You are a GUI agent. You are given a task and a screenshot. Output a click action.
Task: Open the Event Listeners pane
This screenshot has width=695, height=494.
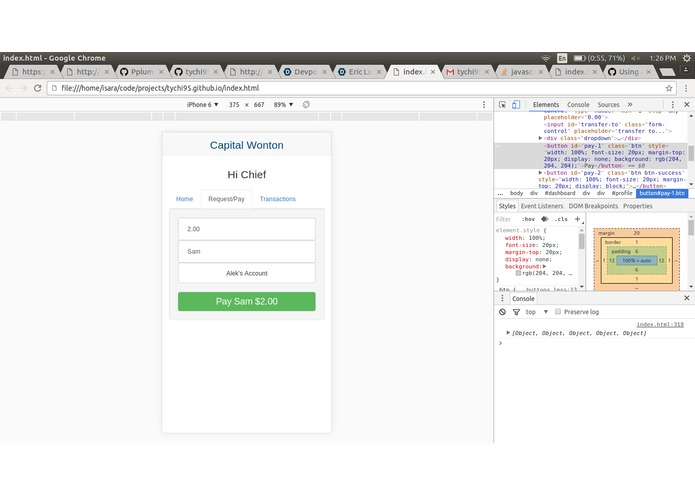(x=542, y=206)
